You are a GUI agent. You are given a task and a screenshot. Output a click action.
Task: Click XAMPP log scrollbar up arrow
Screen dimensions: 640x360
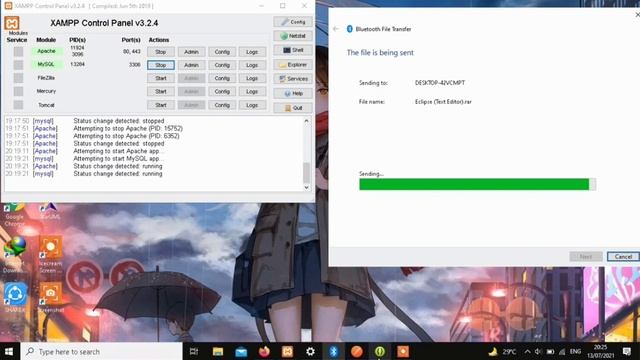(x=307, y=121)
